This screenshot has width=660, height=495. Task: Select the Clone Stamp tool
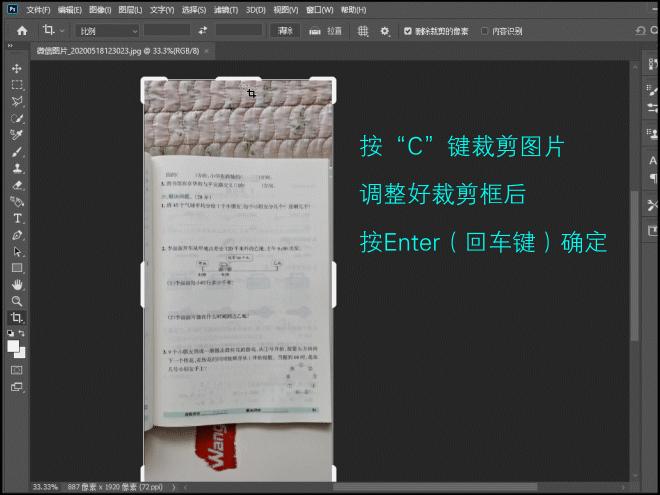click(x=17, y=168)
